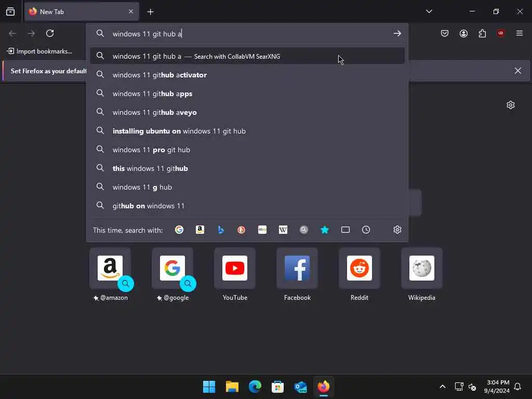532x399 pixels.
Task: Choose installing ubuntu on windows 11 suggestion
Action: [247, 130]
